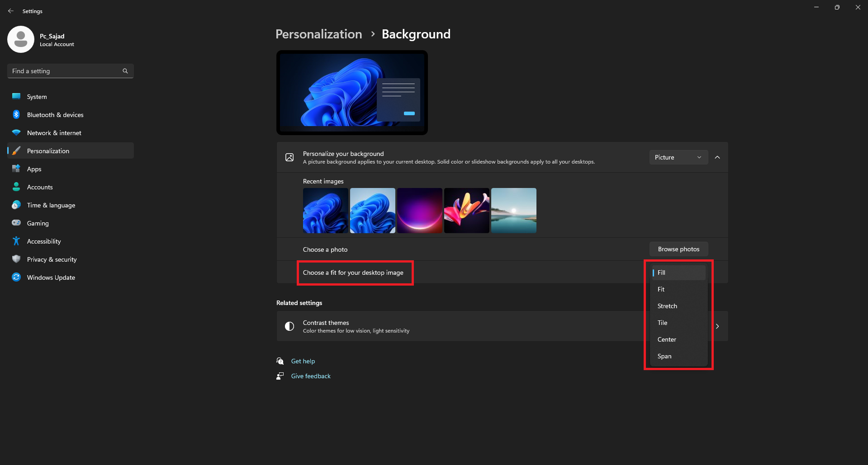Open Network & internet section
868x465 pixels.
71,132
